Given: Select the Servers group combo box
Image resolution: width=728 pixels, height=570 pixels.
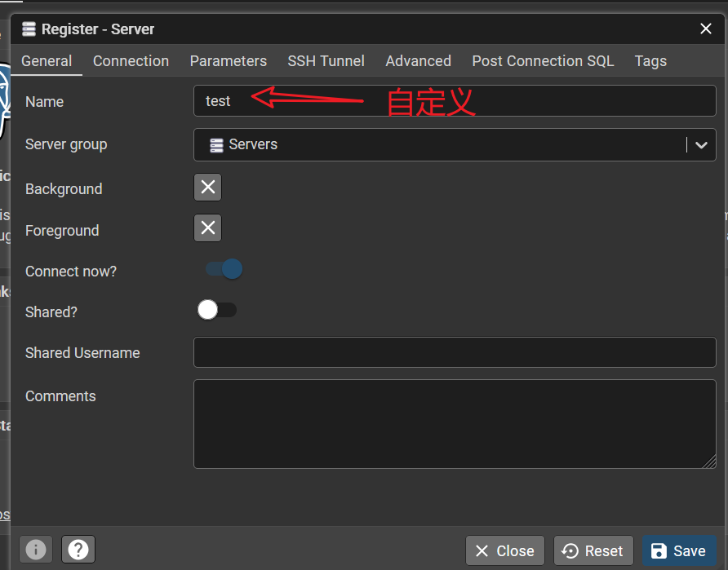Looking at the screenshot, I should [441, 145].
